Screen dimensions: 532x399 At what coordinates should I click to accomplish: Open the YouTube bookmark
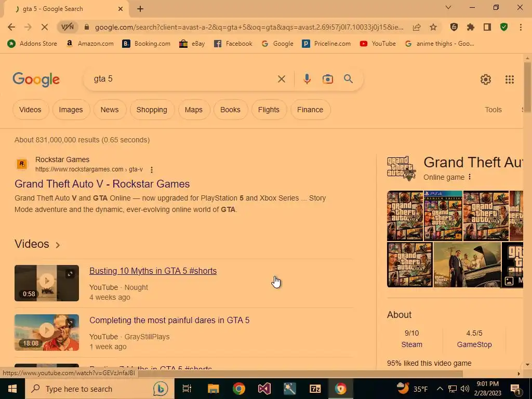point(378,44)
